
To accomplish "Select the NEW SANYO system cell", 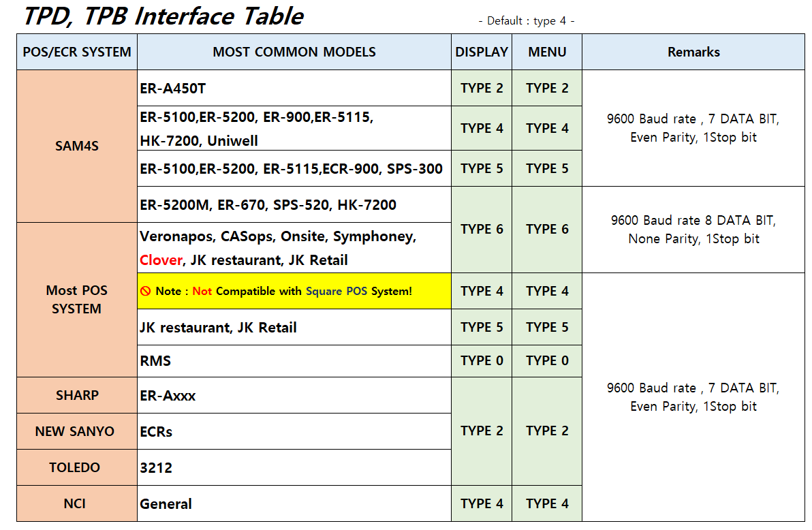I will [x=77, y=431].
